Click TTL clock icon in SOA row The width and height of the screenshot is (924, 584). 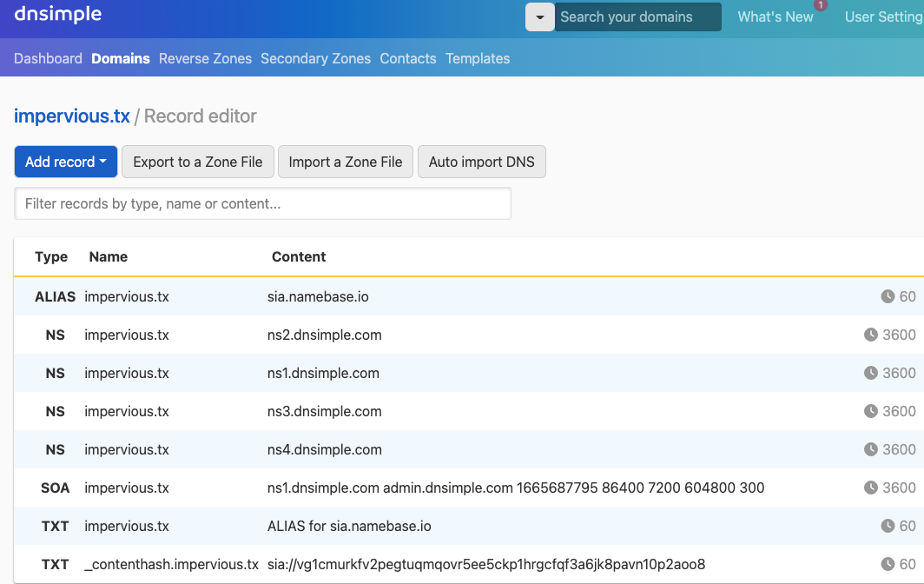pyautogui.click(x=871, y=488)
